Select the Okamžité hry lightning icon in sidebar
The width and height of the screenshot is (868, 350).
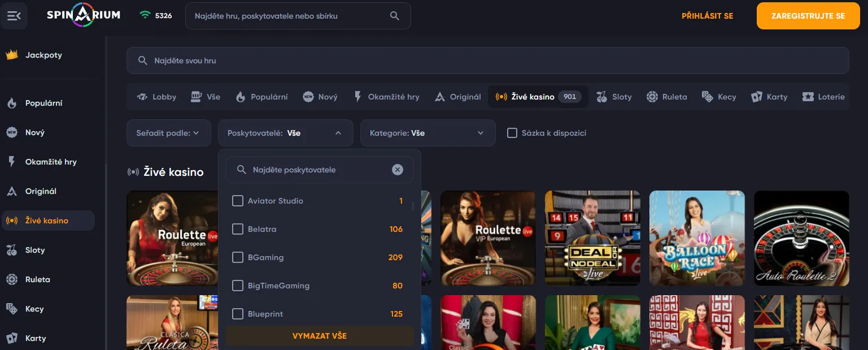point(12,162)
